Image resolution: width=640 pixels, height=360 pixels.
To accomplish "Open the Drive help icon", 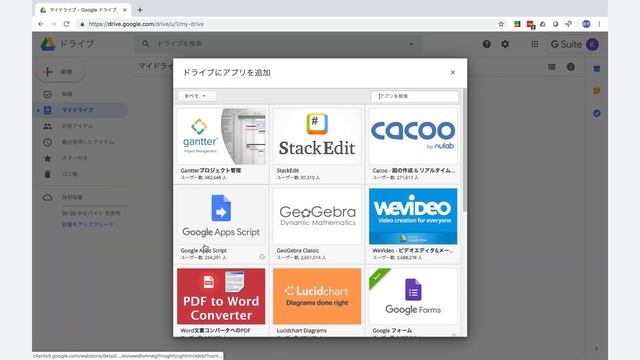I will point(487,44).
